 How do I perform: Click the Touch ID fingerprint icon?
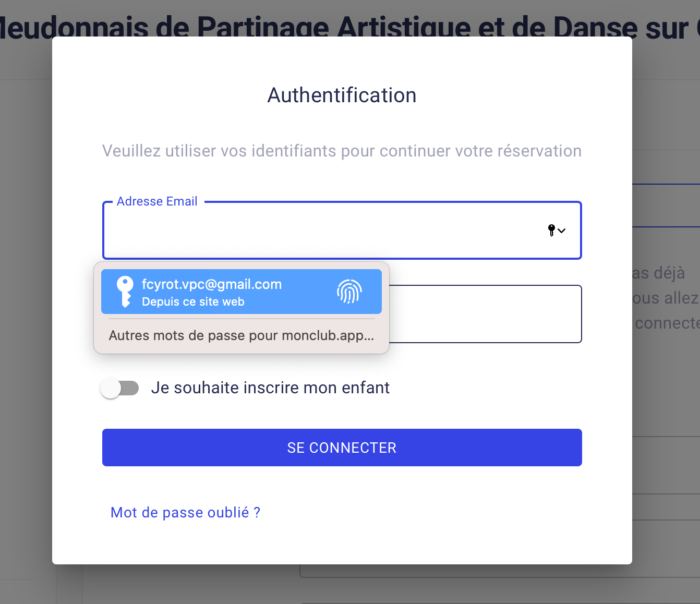(x=349, y=292)
